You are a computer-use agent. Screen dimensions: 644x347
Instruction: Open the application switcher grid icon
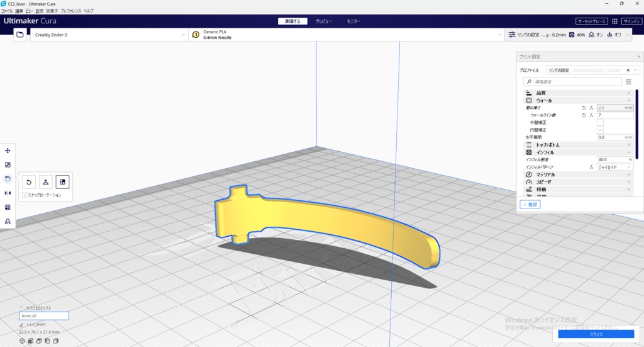pos(614,21)
